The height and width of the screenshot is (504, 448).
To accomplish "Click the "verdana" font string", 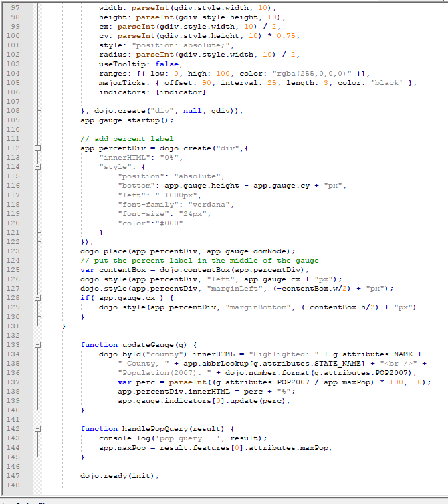I will point(209,205).
